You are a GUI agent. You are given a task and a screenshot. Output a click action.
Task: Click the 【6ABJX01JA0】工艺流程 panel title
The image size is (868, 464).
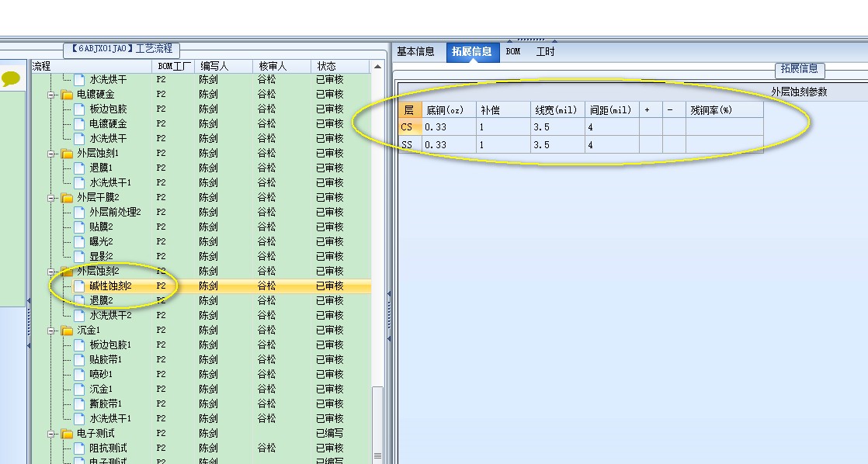pyautogui.click(x=122, y=49)
